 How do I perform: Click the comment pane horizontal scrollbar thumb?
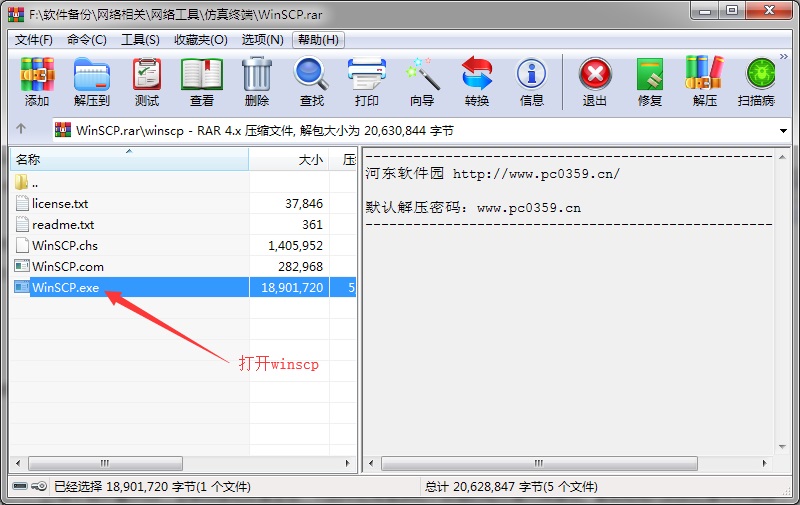(539, 463)
